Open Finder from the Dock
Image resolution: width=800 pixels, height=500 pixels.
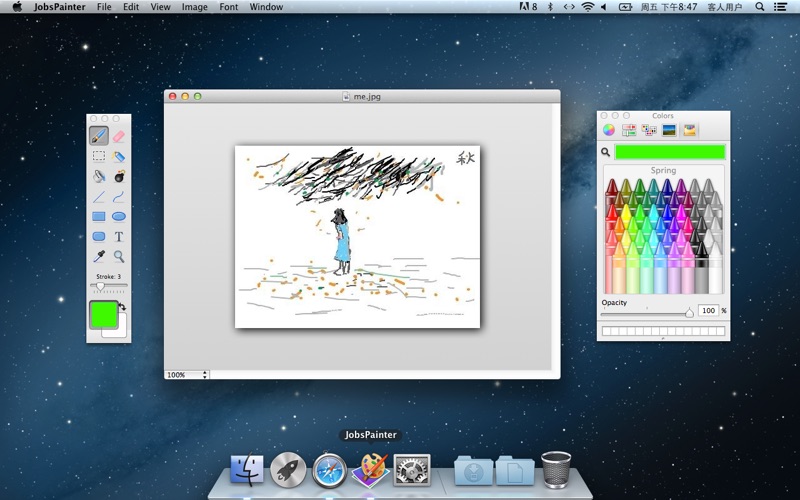click(x=247, y=470)
